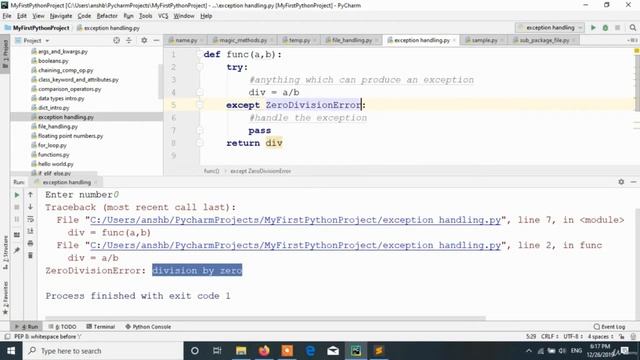Show hidden editor tabs list
Screen dimensions: 640x360
(x=632, y=40)
